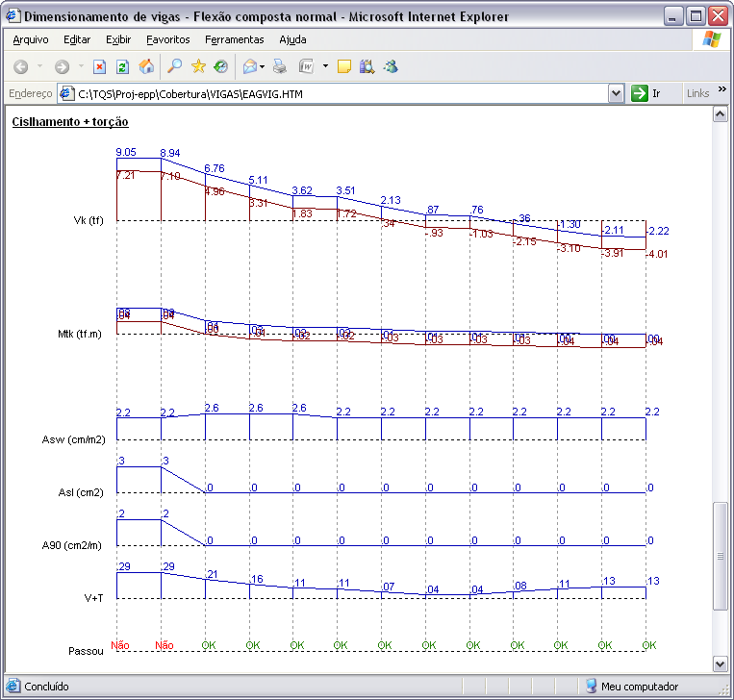The image size is (734, 700).
Task: Click the scroll up arrow
Action: click(x=719, y=113)
